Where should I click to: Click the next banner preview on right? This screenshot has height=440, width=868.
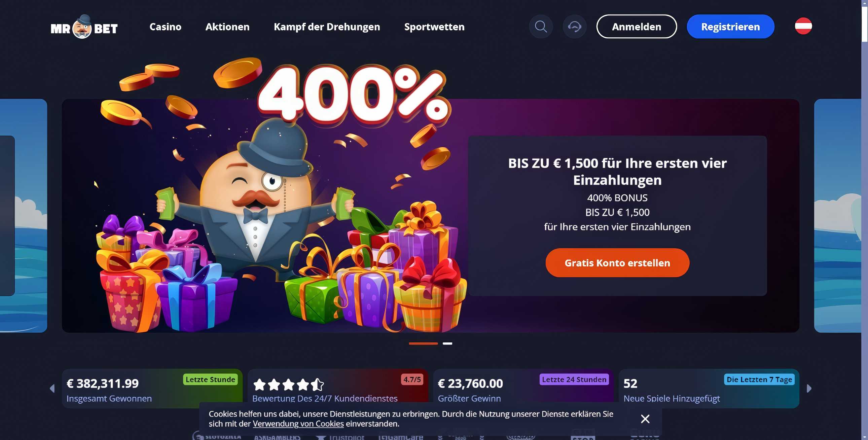[x=837, y=216]
